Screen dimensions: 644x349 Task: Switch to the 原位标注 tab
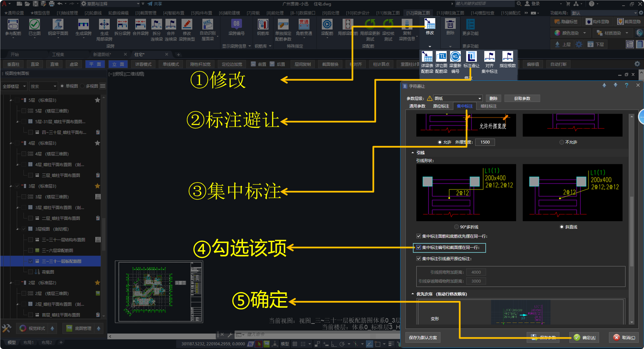point(441,106)
